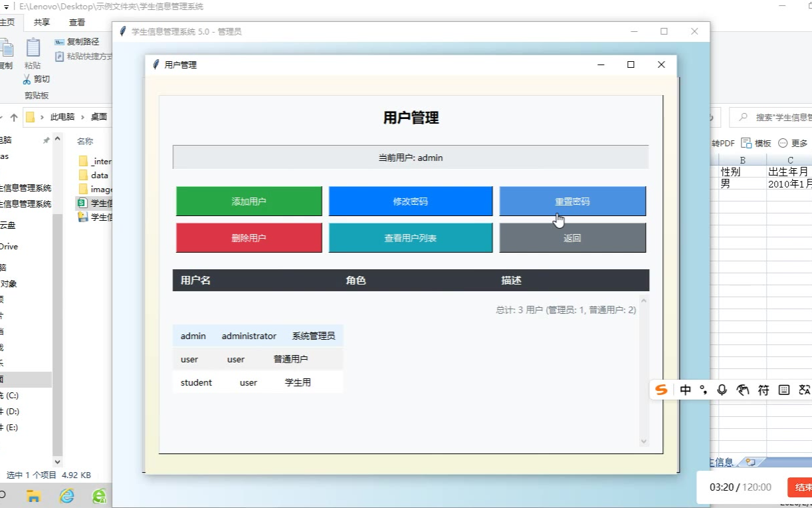This screenshot has width=812, height=508.
Task: Click the keyboard icon on IME bar
Action: [784, 390]
